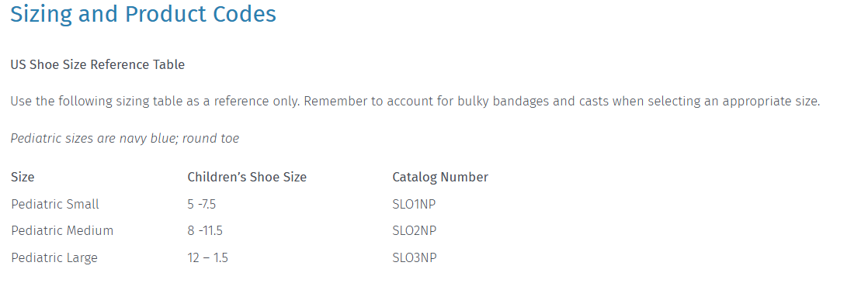Select the Pediatric Small row label
Image resolution: width=868 pixels, height=290 pixels.
coord(55,205)
